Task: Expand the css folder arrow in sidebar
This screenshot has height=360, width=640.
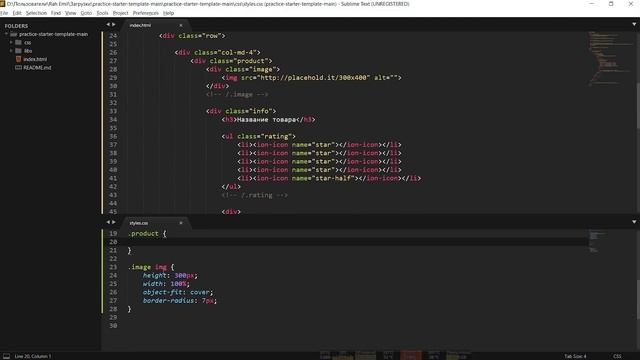Action: click(11, 42)
